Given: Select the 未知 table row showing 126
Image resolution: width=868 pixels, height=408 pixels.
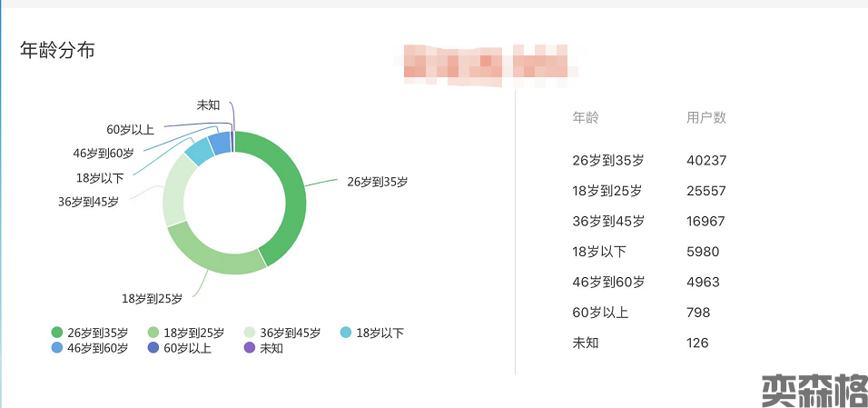Looking at the screenshot, I should (649, 343).
